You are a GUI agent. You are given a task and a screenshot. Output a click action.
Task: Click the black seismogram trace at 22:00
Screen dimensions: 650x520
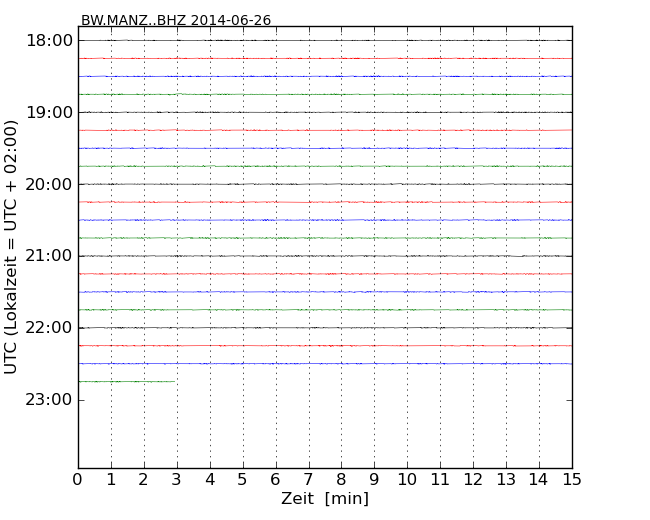(x=325, y=328)
